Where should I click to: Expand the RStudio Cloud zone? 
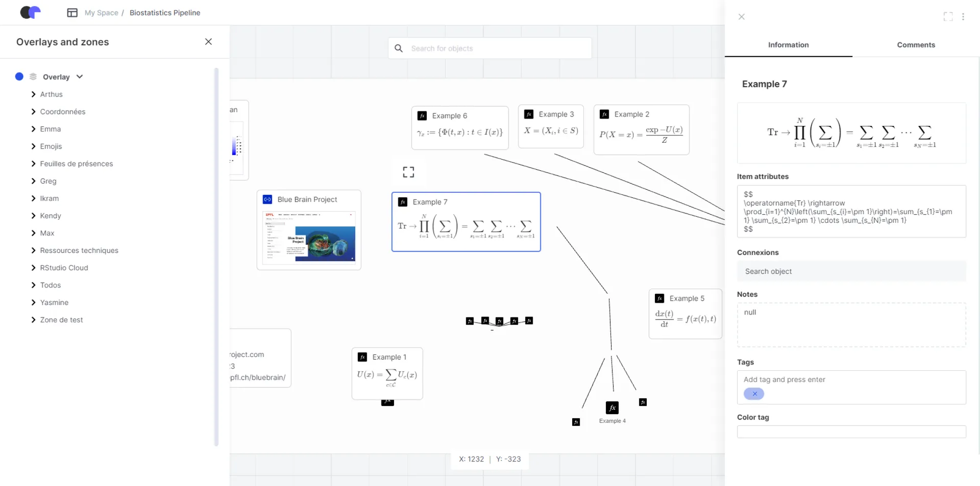coord(34,268)
